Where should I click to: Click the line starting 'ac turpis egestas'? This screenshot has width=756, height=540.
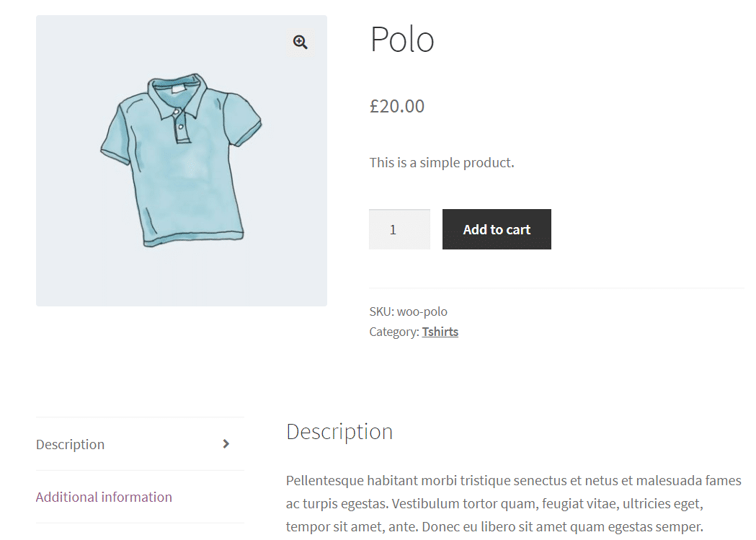494,503
